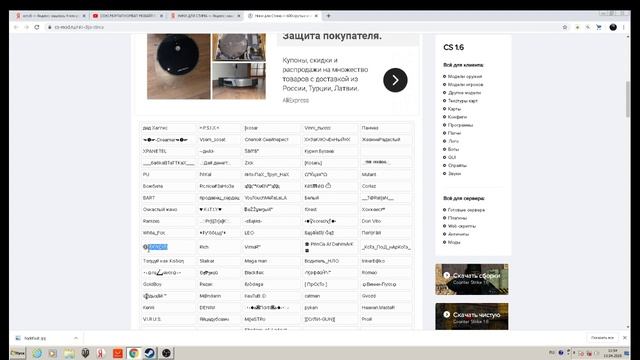Click the browser forward arrow

pos(26,27)
